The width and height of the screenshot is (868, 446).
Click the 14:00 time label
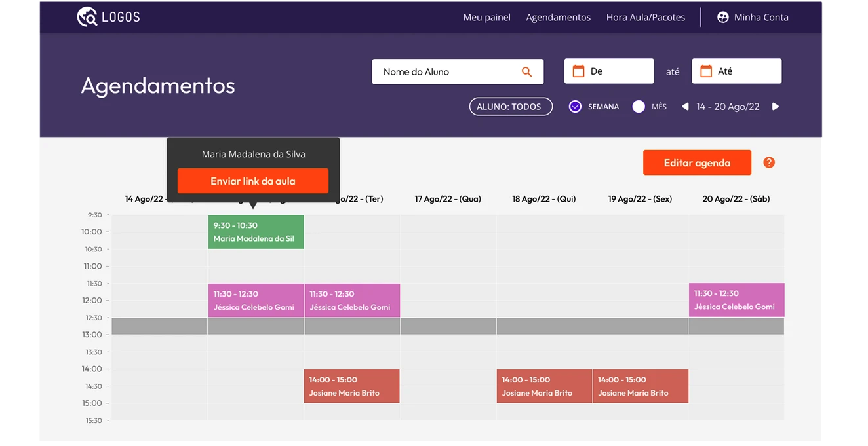(x=92, y=369)
